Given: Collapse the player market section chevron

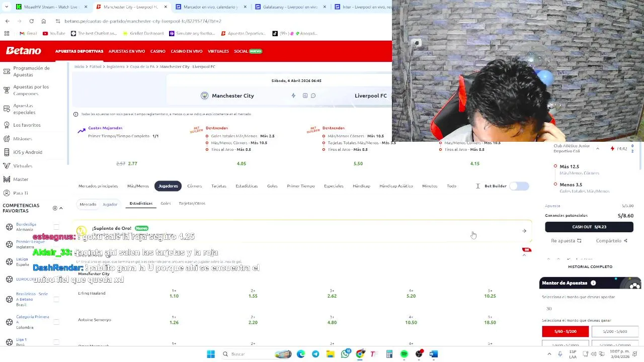Looking at the screenshot, I should coord(524,255).
